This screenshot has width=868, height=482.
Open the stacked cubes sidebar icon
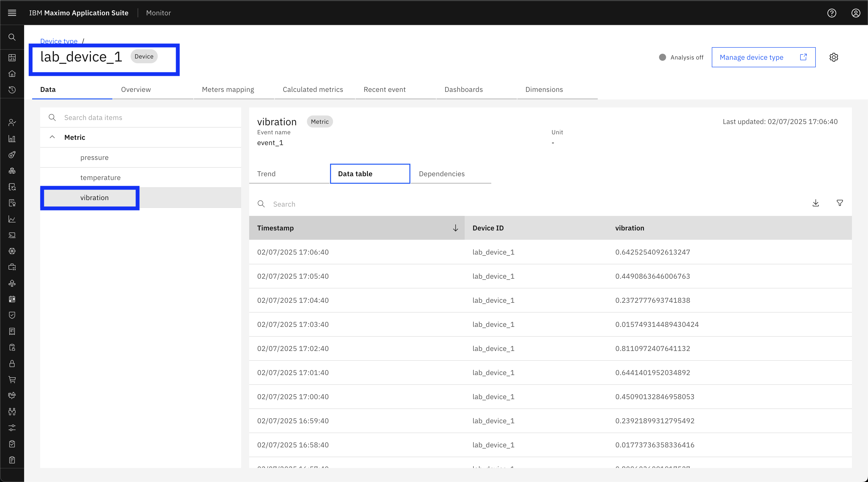12,171
